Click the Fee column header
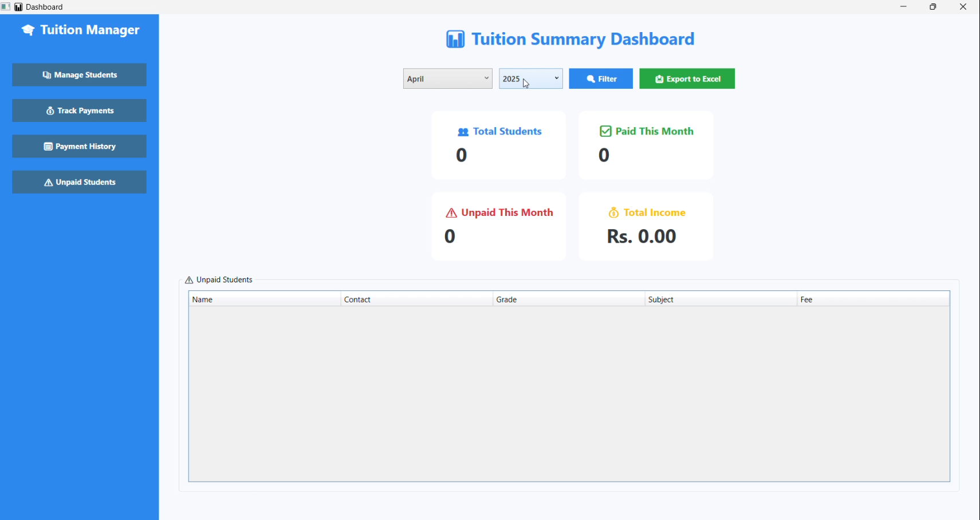The height and width of the screenshot is (520, 980). [873, 300]
